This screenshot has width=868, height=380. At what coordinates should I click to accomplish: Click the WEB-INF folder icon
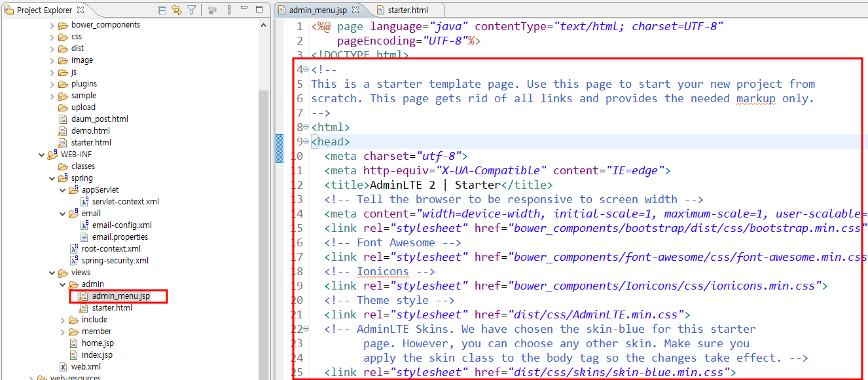(x=52, y=154)
